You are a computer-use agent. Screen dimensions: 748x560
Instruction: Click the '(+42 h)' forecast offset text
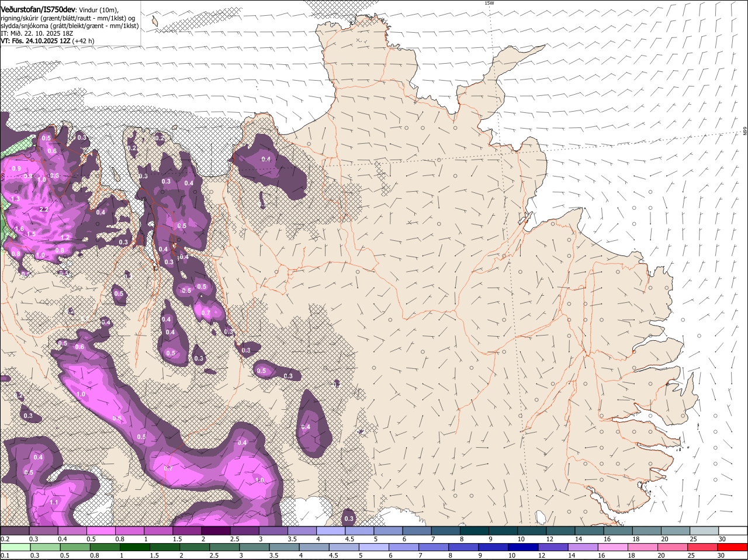[x=83, y=41]
